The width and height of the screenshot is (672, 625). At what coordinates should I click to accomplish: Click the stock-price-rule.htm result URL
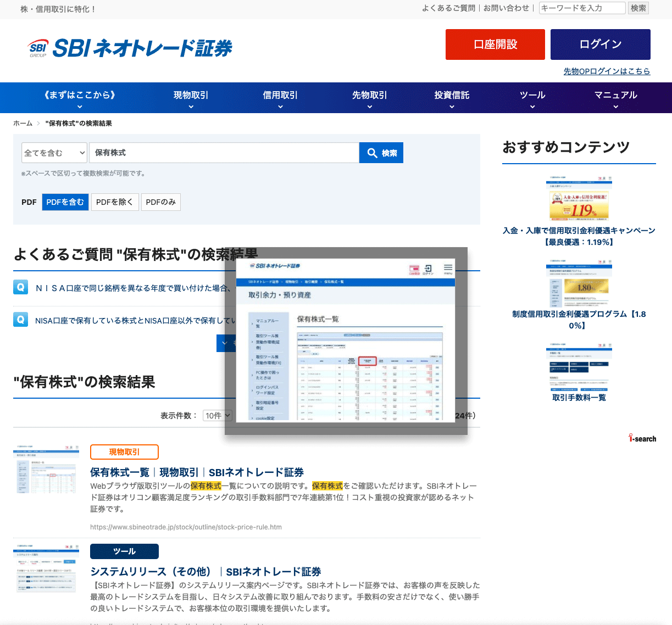(x=186, y=527)
